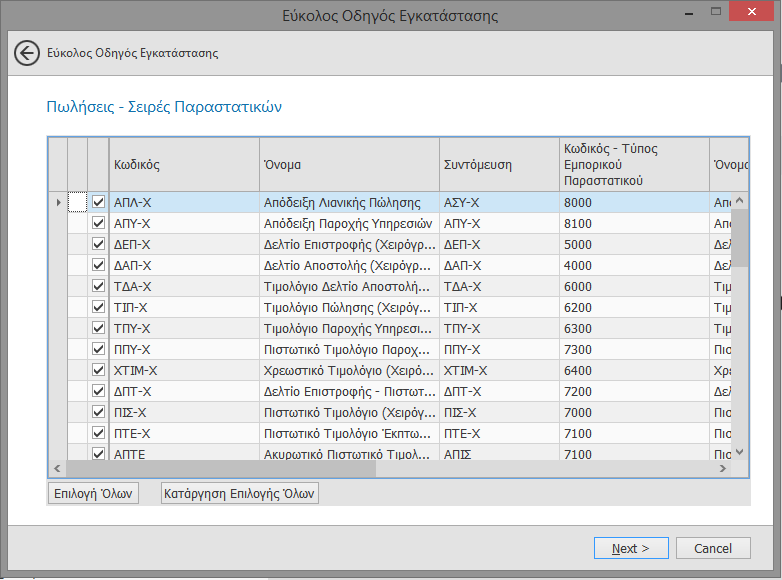Click the horizontal scrollbar left arrow
This screenshot has height=580, width=782.
(x=57, y=468)
